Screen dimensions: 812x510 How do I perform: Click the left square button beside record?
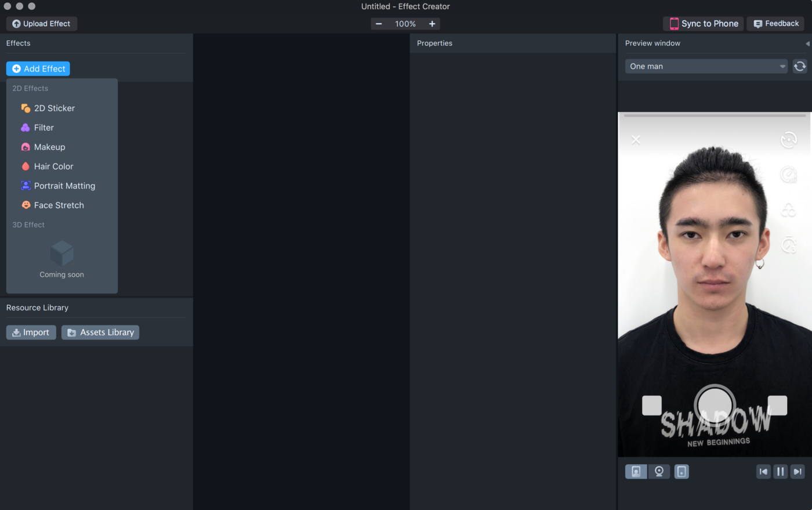click(652, 406)
